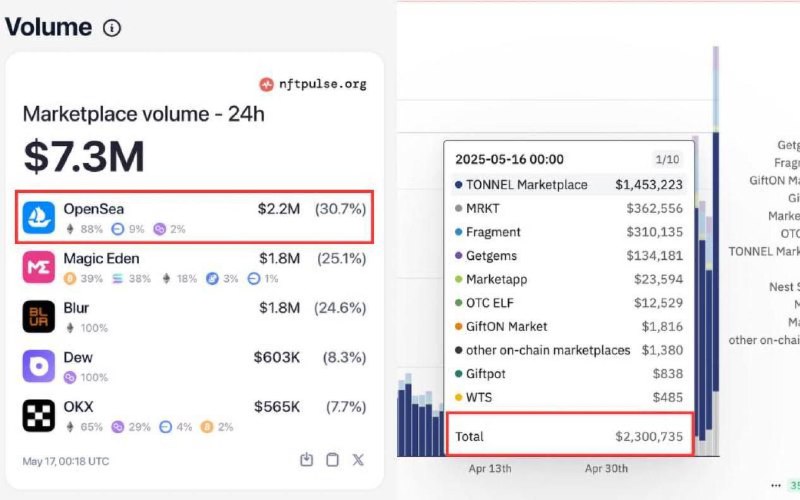
Task: Click the Blur marketplace name
Action: click(76, 308)
